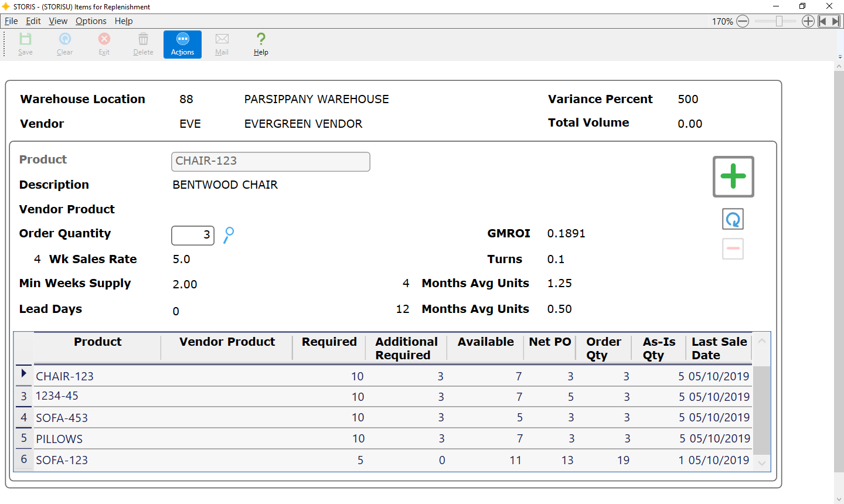The image size is (844, 504).
Task: Select row 4 header for SOFA-453
Action: tap(23, 417)
